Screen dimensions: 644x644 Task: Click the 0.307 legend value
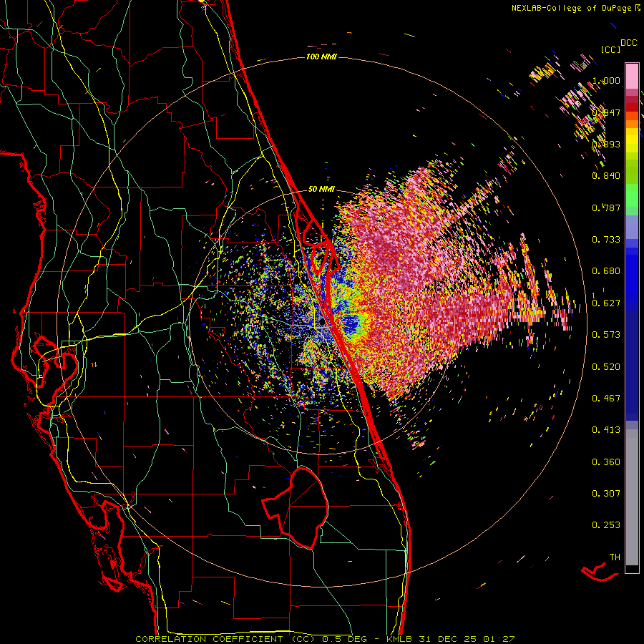606,494
